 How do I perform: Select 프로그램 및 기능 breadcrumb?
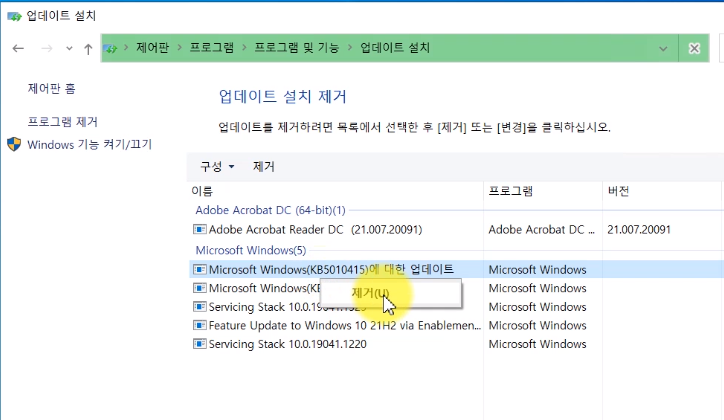pos(296,48)
